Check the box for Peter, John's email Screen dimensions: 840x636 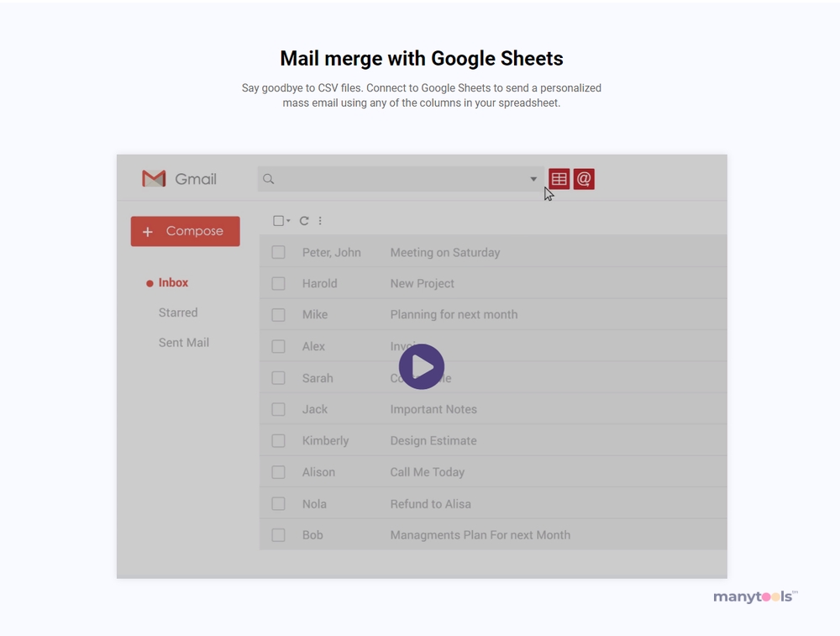point(278,252)
